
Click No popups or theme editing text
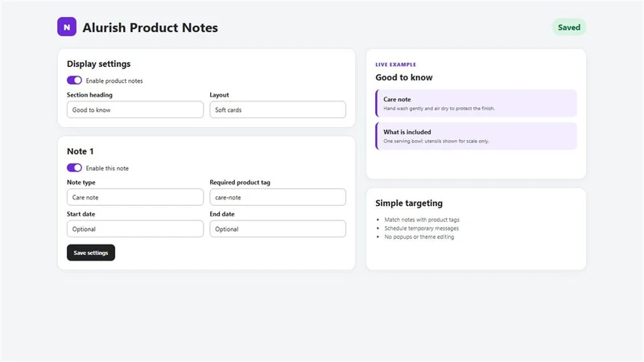419,237
